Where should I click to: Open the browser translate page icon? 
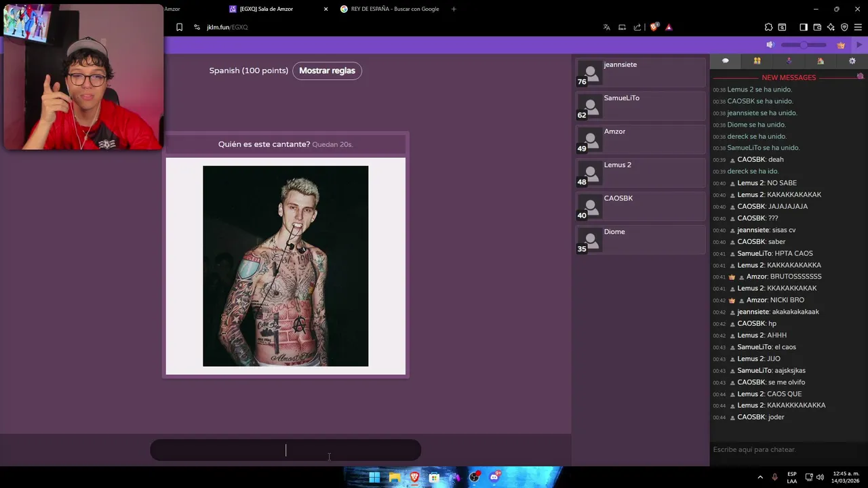coord(606,27)
